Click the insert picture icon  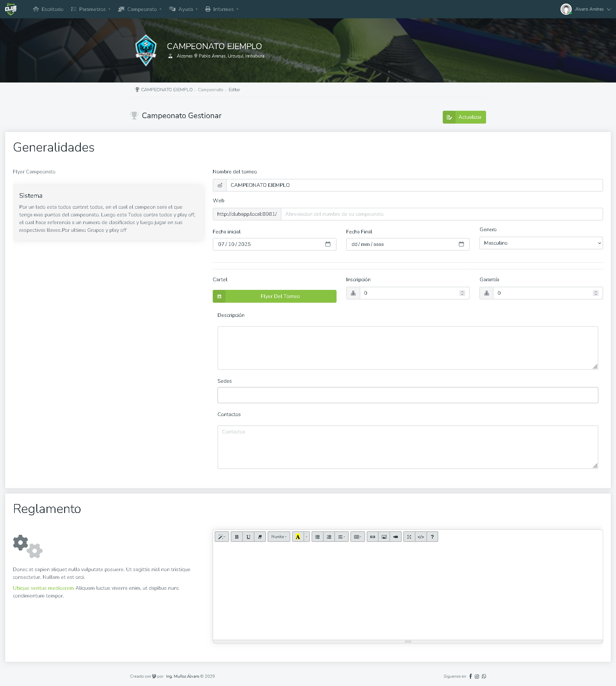point(384,537)
